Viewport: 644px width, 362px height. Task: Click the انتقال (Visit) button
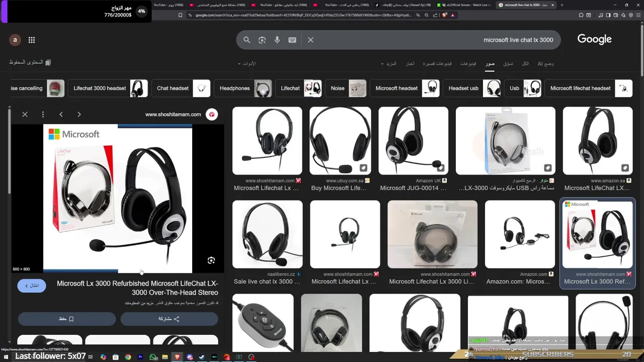click(32, 286)
